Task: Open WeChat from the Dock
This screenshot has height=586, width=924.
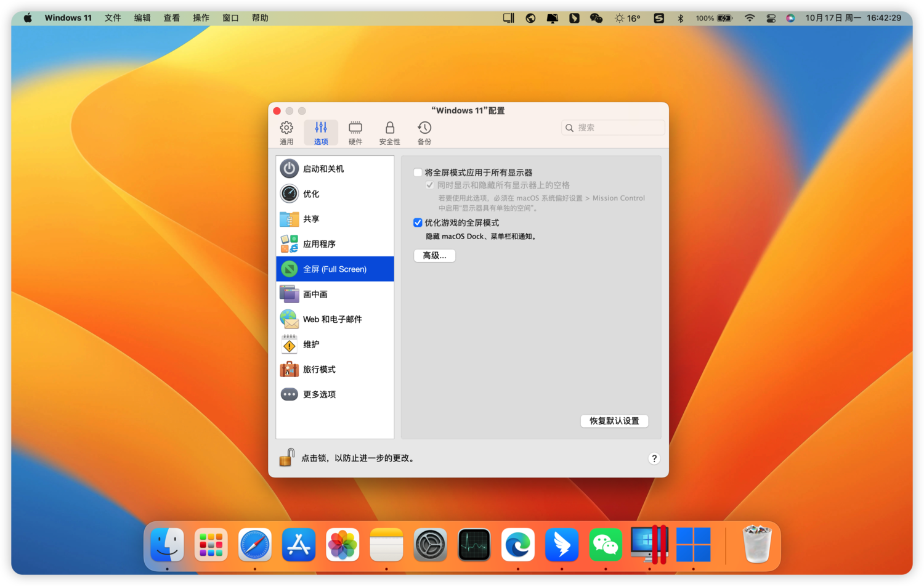Action: (x=606, y=545)
